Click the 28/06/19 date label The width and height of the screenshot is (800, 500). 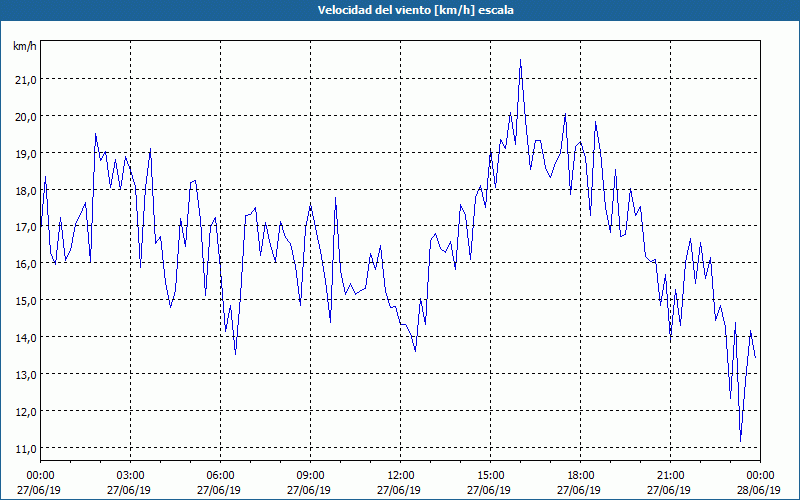759,490
